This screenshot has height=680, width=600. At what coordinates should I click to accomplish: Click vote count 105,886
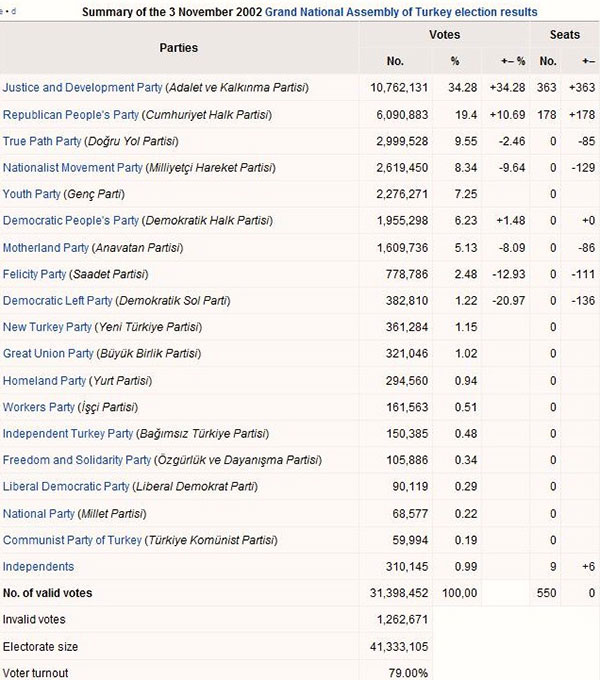(x=407, y=460)
